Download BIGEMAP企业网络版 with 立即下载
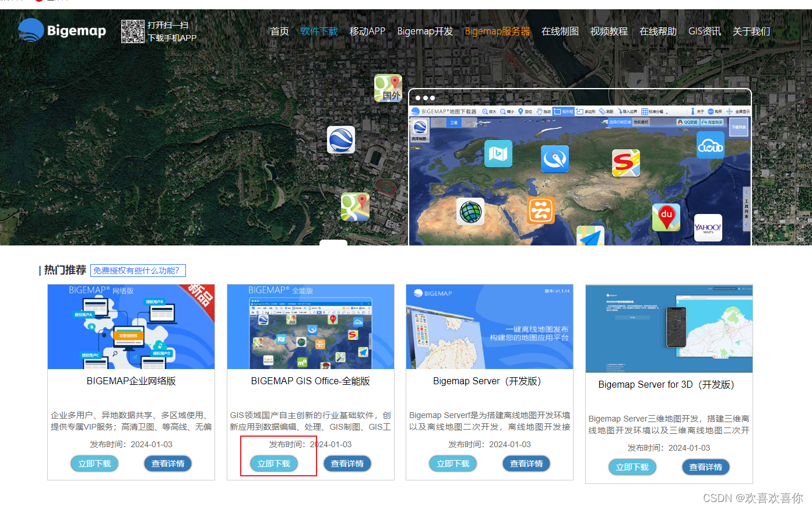The width and height of the screenshot is (812, 509). (94, 464)
